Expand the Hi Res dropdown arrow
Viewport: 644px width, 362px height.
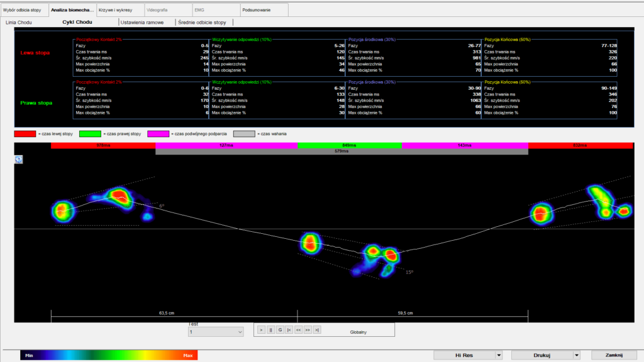(x=499, y=355)
